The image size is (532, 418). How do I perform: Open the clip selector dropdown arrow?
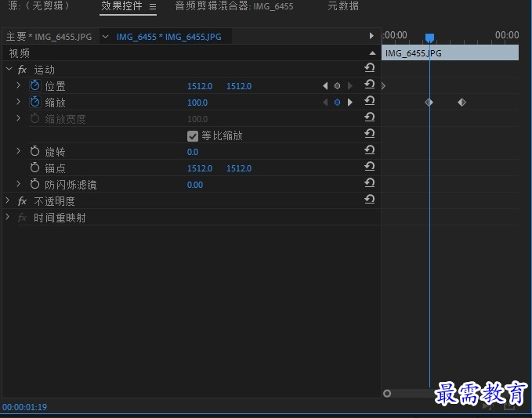pos(106,36)
